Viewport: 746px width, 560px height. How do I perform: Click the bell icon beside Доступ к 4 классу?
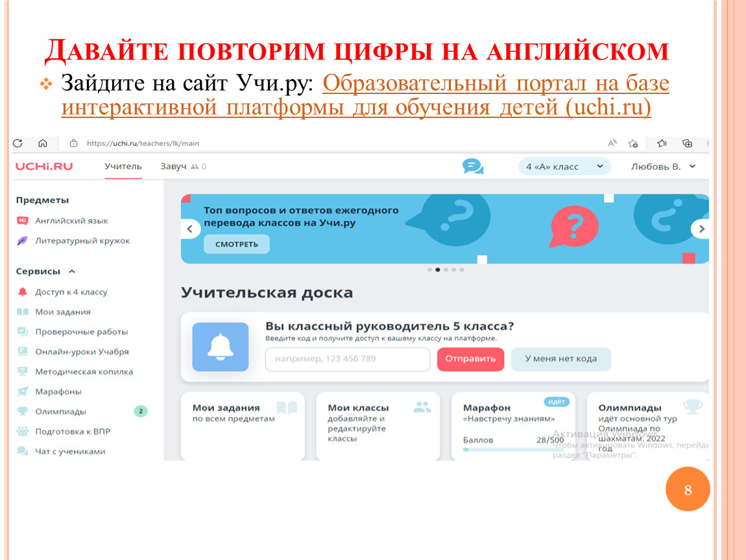22,292
